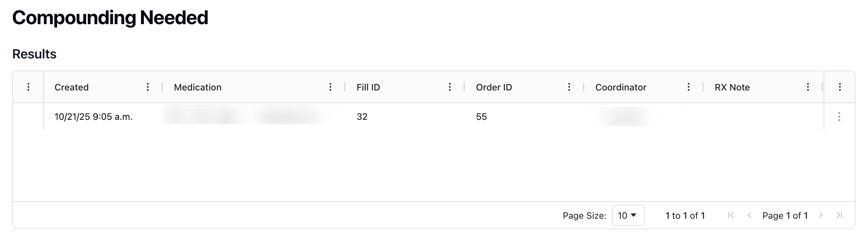This screenshot has height=239, width=868.
Task: Click the 10/21/25 9:05 a.m. created cell
Action: (x=93, y=117)
